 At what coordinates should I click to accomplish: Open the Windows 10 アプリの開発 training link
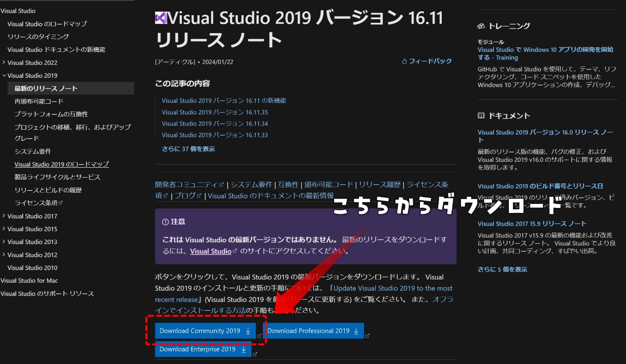tap(545, 54)
